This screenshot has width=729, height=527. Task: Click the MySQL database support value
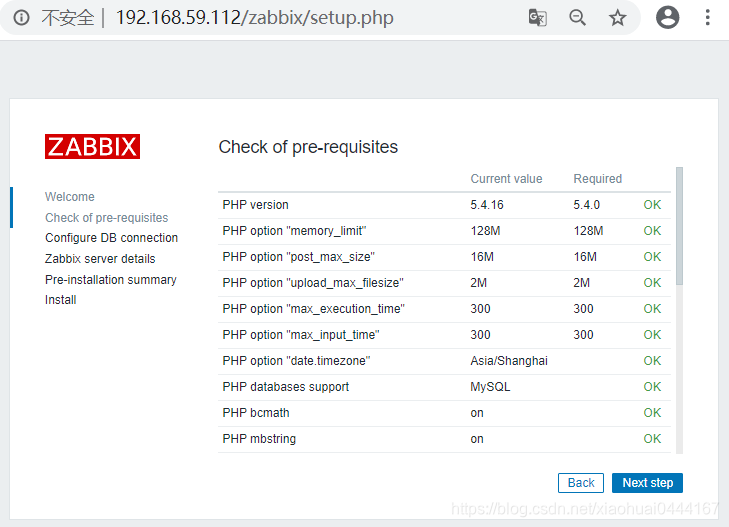pyautogui.click(x=490, y=387)
